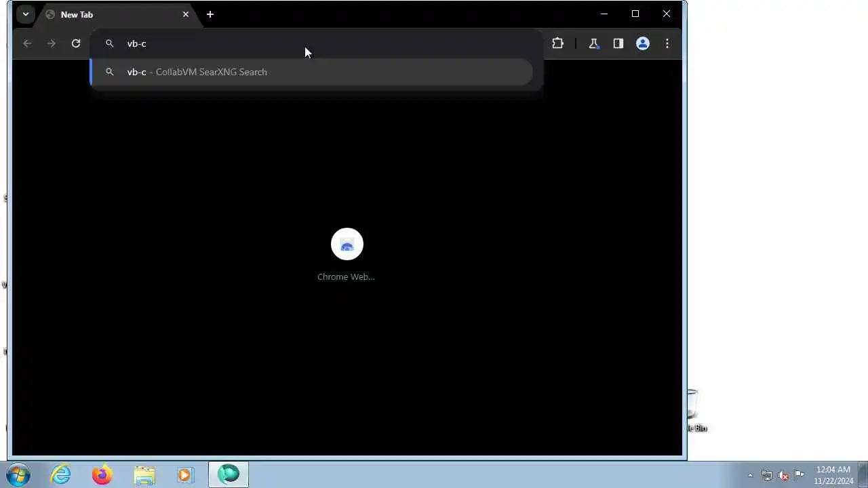
Task: Minimize the Chrome window
Action: [604, 14]
